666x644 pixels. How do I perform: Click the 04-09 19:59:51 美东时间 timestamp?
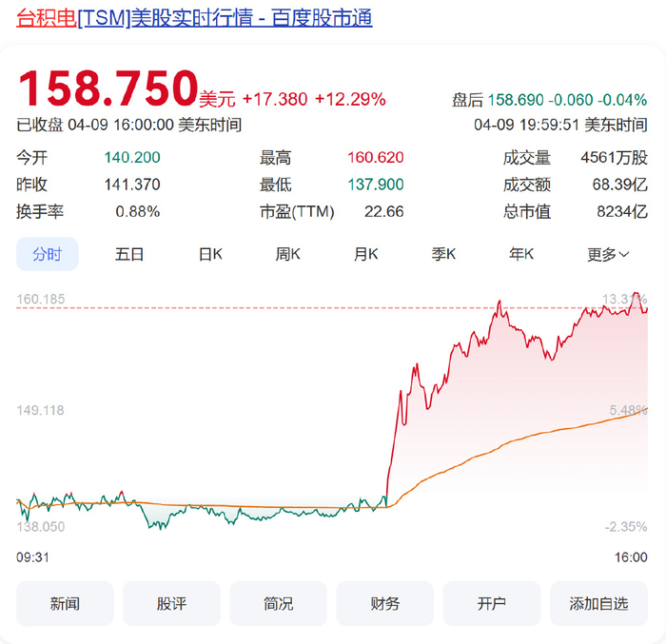(560, 125)
